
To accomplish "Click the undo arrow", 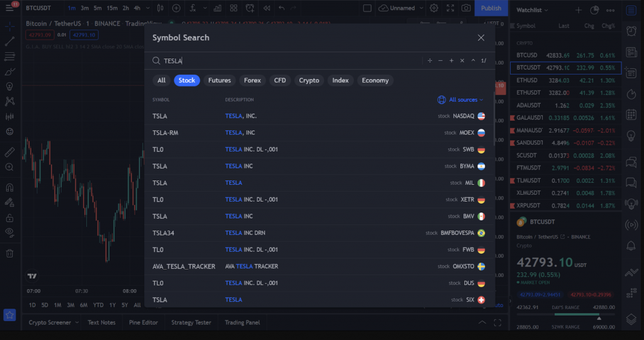I will pyautogui.click(x=281, y=8).
